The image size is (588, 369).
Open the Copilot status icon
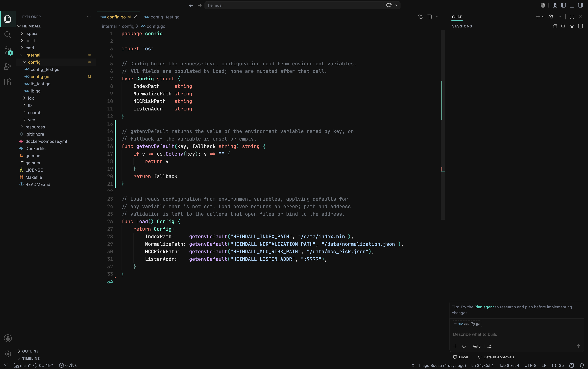click(x=572, y=365)
